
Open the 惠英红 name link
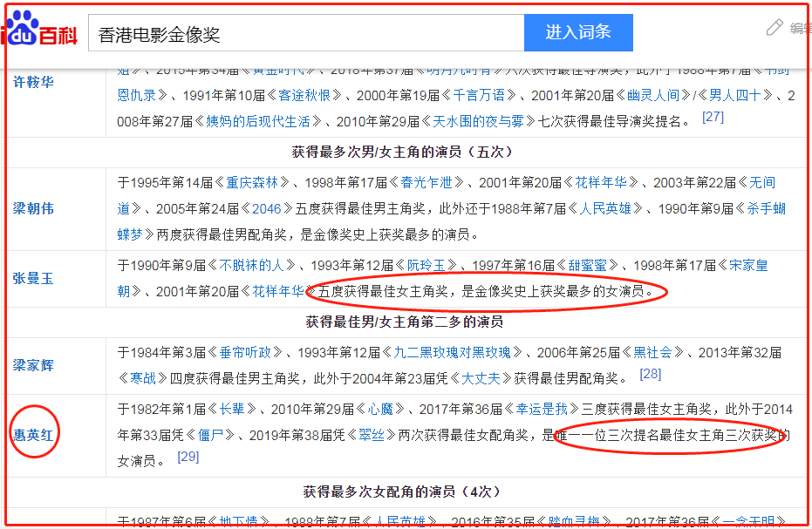[33, 435]
